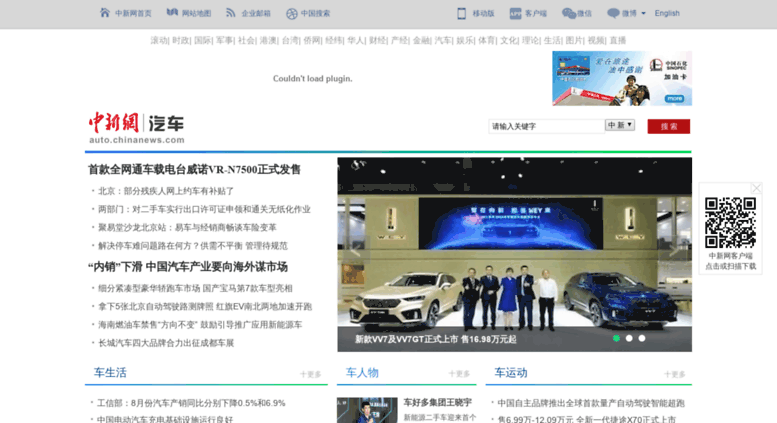Open article 解决停车难问题路在何方
The height and width of the screenshot is (423, 777).
193,246
